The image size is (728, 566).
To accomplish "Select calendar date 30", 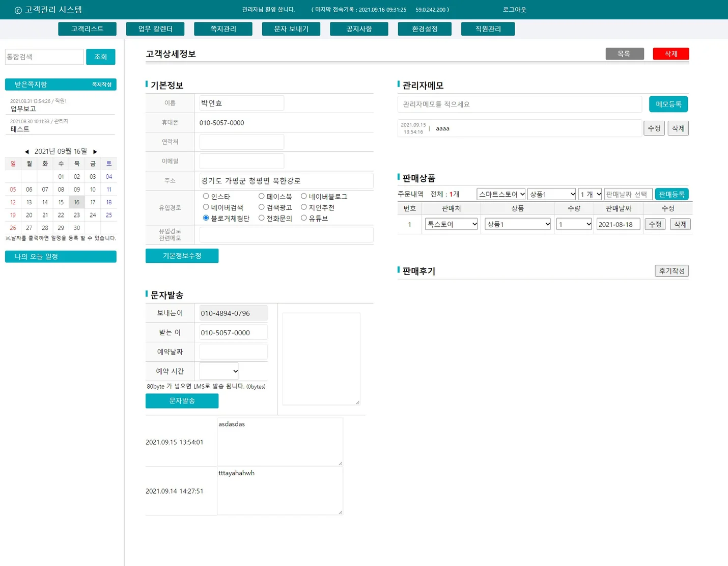I will click(x=76, y=228).
